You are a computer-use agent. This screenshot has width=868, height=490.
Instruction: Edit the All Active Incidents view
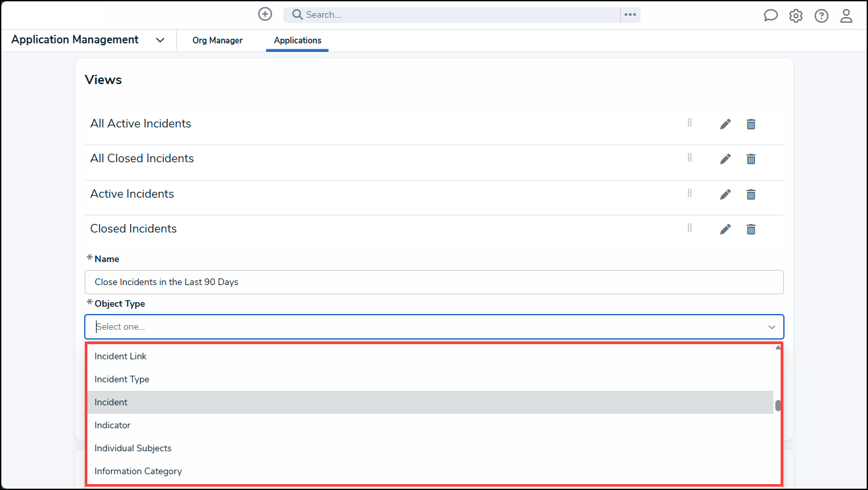[x=725, y=123]
